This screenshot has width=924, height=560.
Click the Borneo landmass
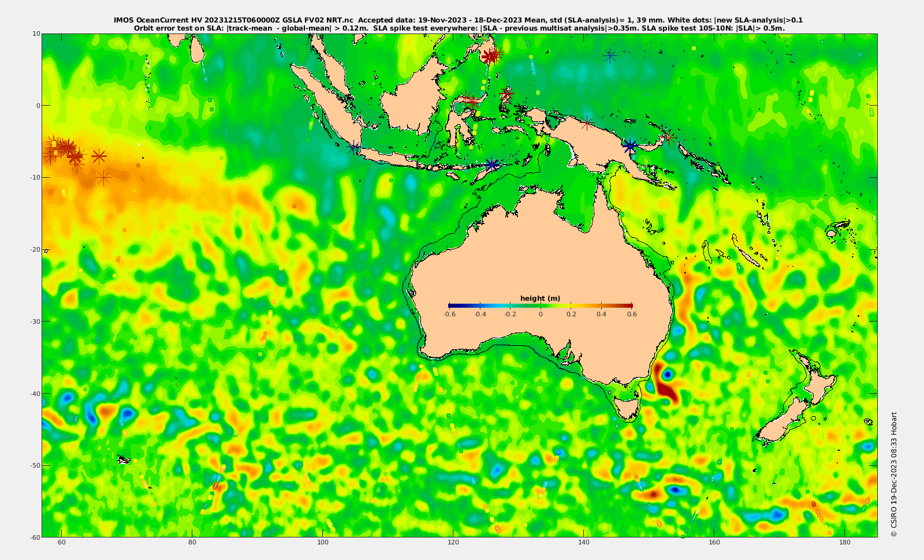point(413,98)
